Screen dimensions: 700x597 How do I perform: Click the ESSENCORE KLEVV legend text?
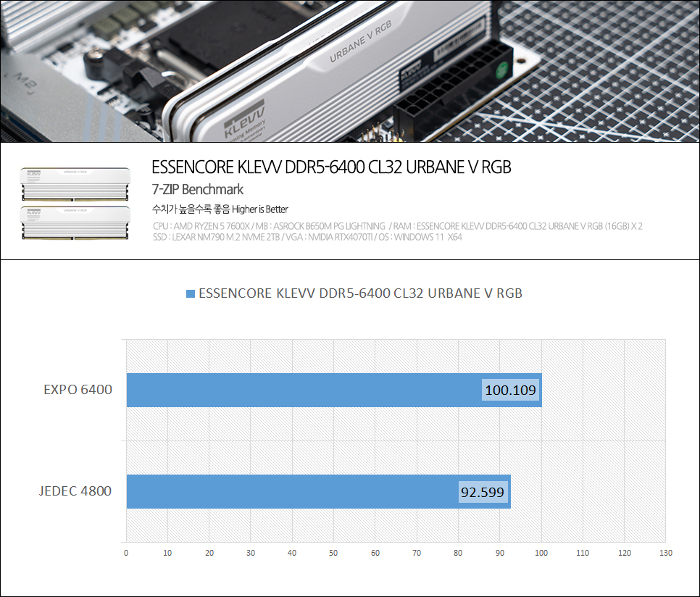click(x=361, y=293)
